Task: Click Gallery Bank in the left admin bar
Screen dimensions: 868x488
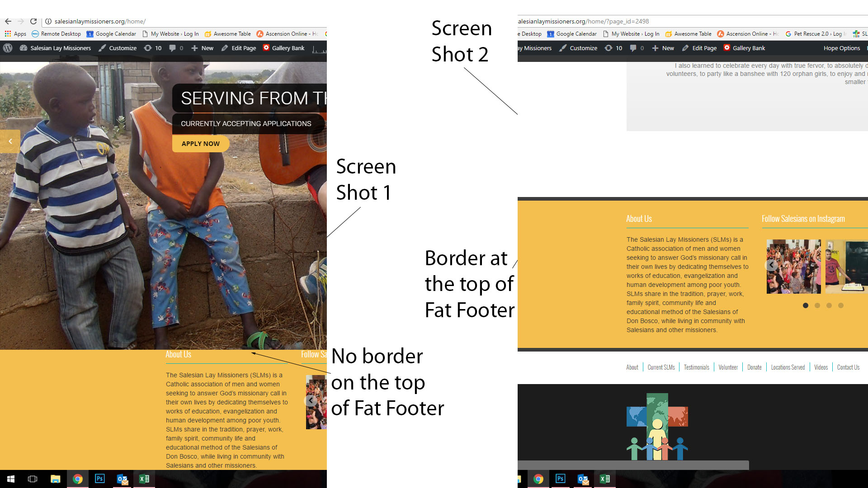Action: 284,48
